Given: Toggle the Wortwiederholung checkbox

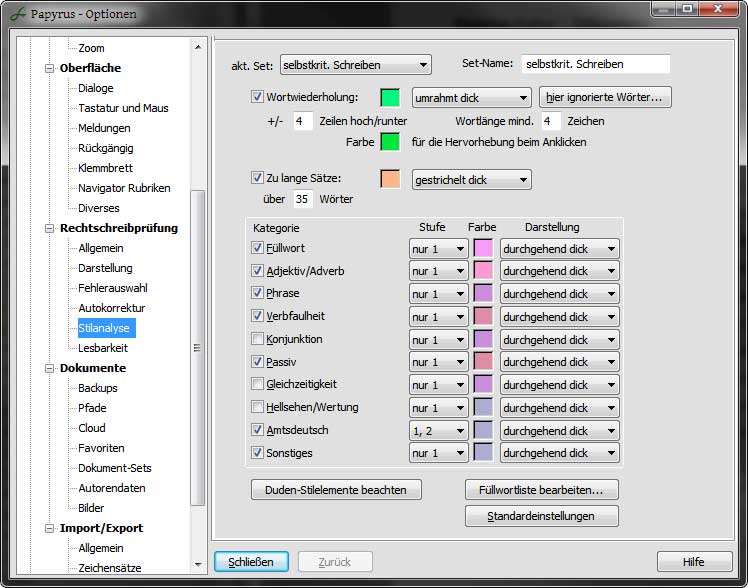Looking at the screenshot, I should [x=257, y=97].
